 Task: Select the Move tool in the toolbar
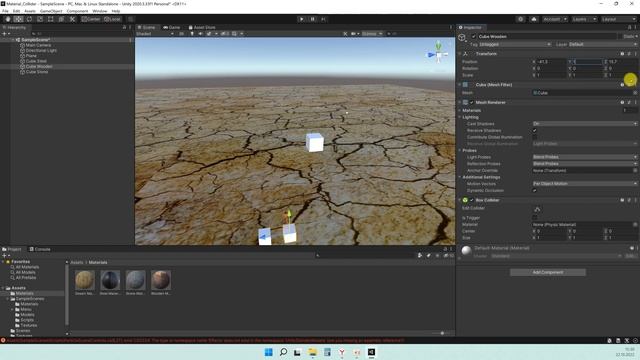tap(18, 19)
